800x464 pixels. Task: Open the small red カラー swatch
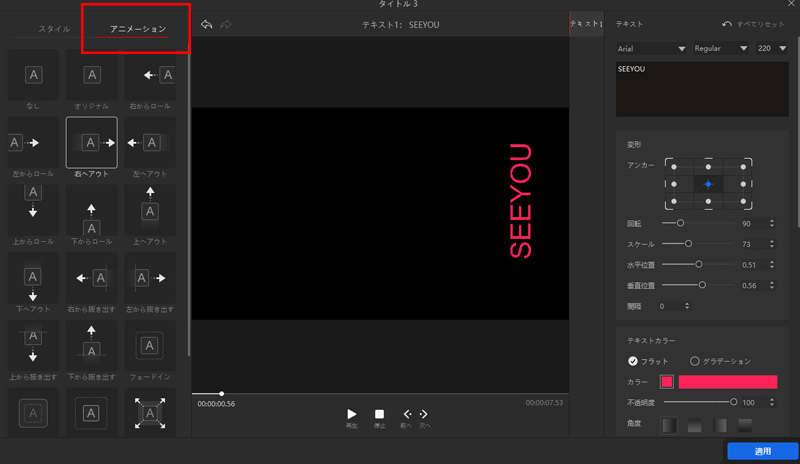click(x=666, y=382)
